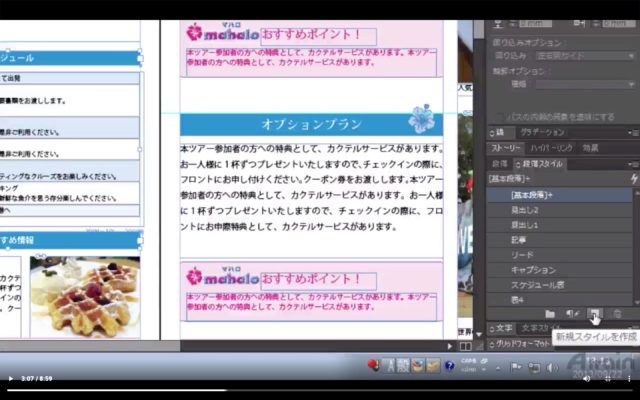Click the blue help question mark icon

coord(449,366)
